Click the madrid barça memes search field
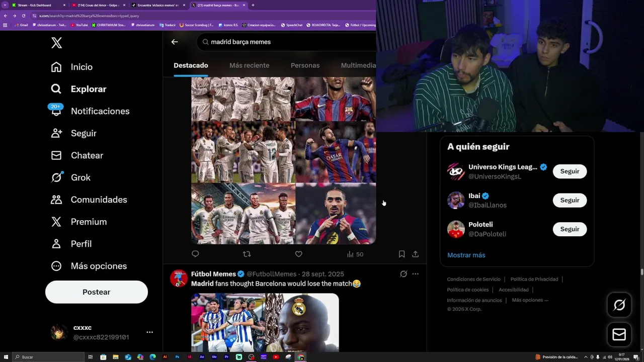644x362 pixels. 287,42
